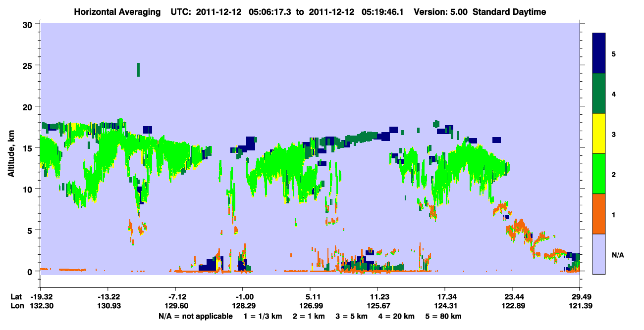The width and height of the screenshot is (644, 330).
Task: Click the dark blue colorbar segment labeled 5
Action: click(x=599, y=53)
